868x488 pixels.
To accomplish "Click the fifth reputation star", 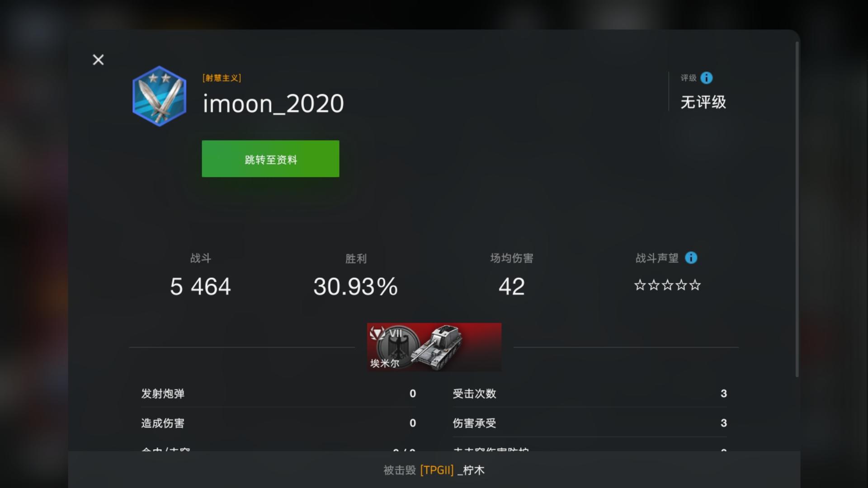I will (695, 285).
